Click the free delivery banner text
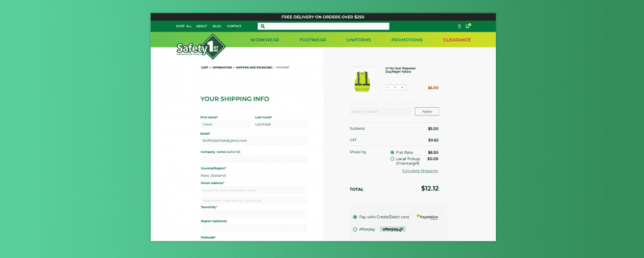Screen dimensions: 644x258 pyautogui.click(x=323, y=17)
